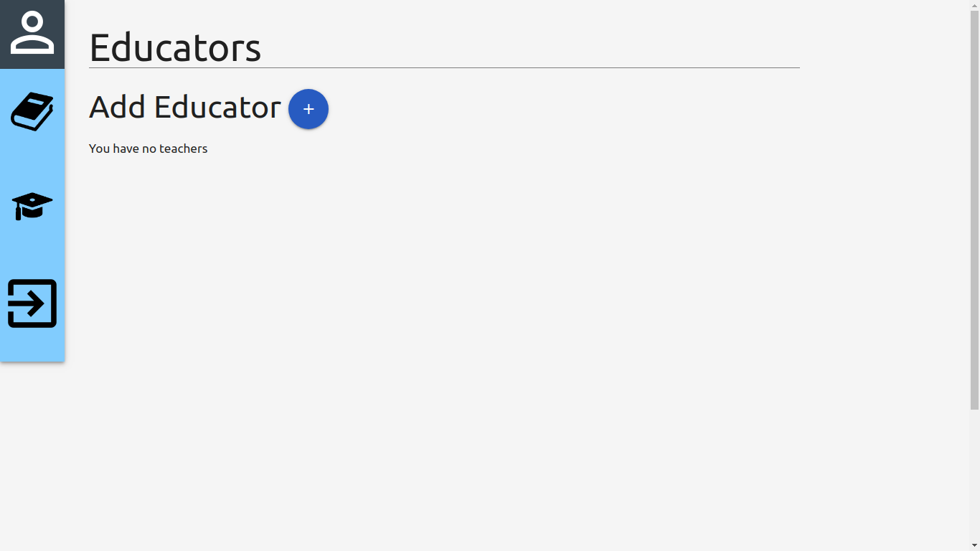Click the logout arrow-in-box icon

click(32, 303)
